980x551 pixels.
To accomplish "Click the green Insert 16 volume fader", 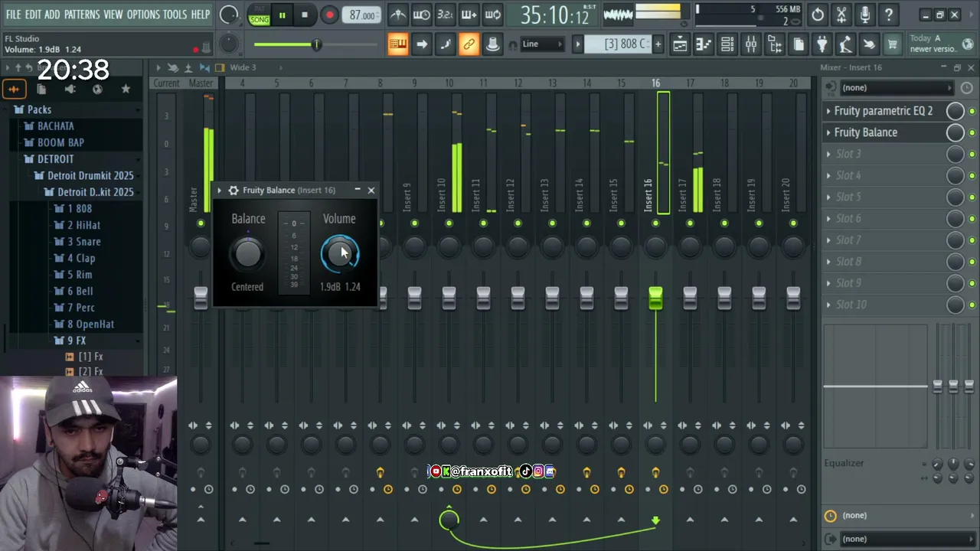I will click(655, 298).
